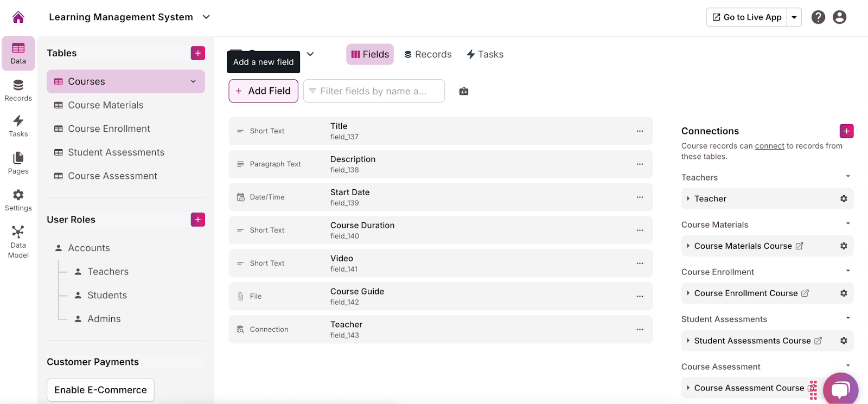Expand the Course Materials Course connection
The image size is (868, 404).
(x=688, y=246)
